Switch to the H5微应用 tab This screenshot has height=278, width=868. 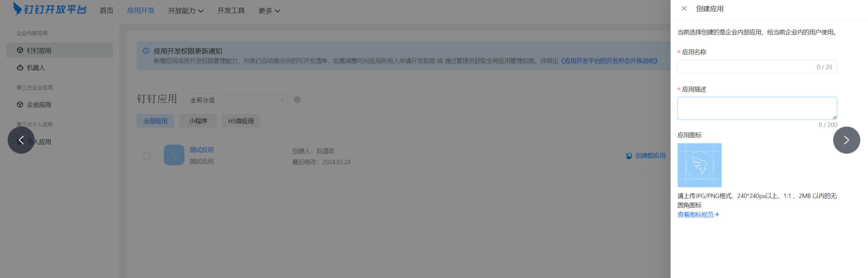tap(241, 121)
